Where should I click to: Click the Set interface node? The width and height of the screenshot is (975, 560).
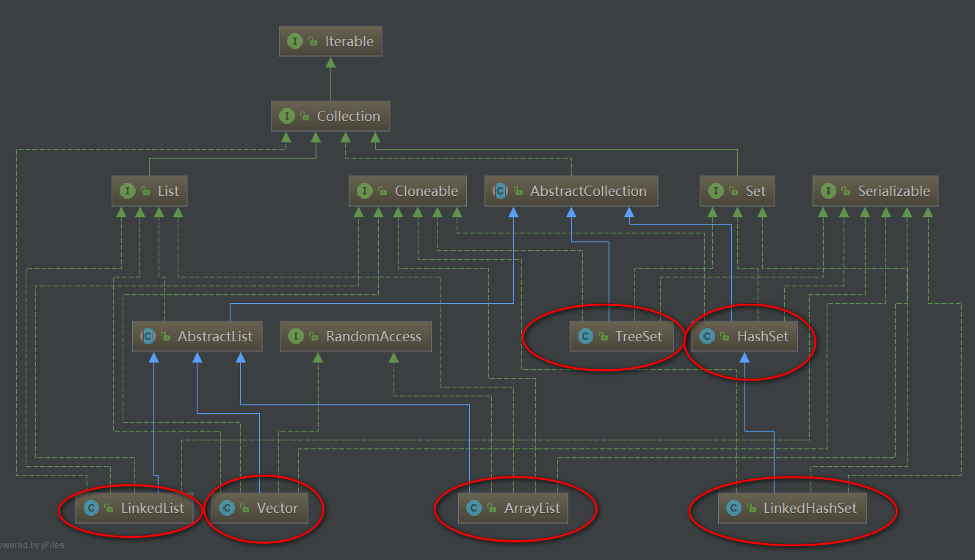coord(737,192)
